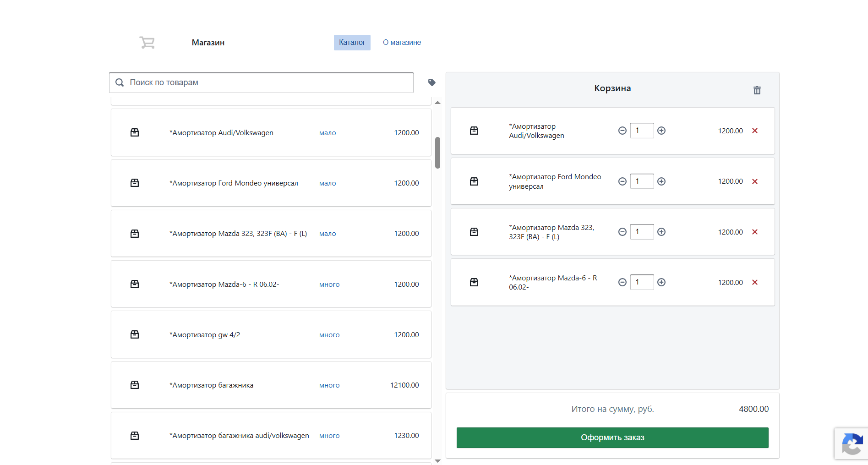Select *Амортизатор Mazda 323, 323F (BA) in catalog
The width and height of the screenshot is (868, 465).
click(x=271, y=234)
